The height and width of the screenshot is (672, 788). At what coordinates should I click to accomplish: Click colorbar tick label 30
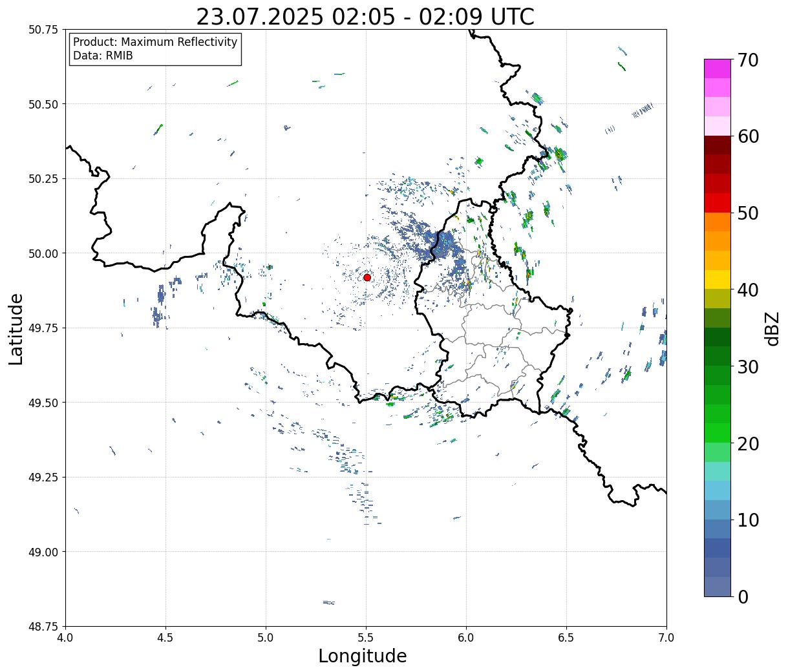coord(748,367)
